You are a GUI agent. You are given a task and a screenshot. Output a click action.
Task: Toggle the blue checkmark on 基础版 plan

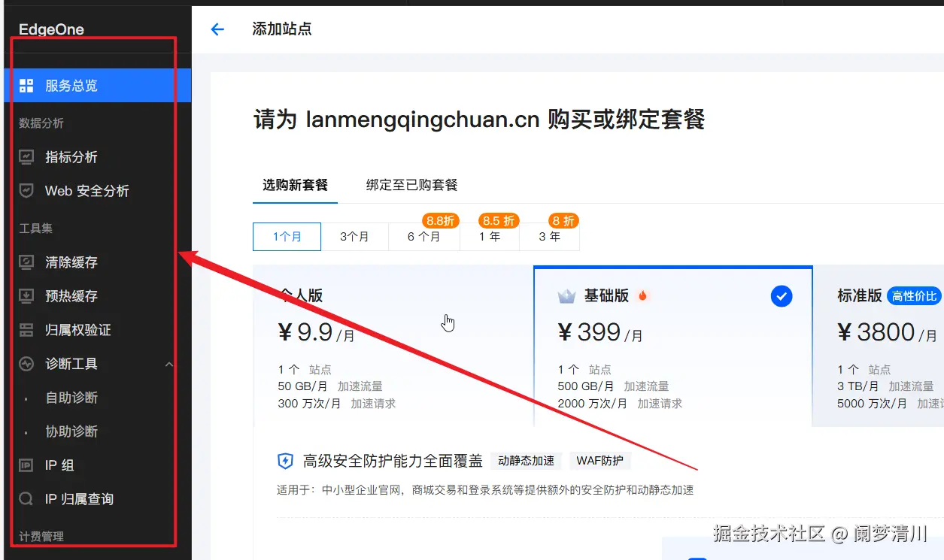coord(782,296)
